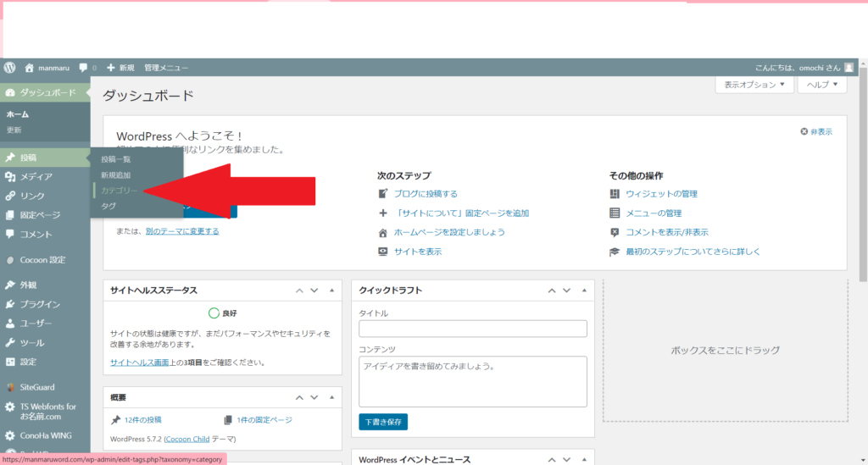
Task: Click the ユーザー person icon
Action: point(10,324)
